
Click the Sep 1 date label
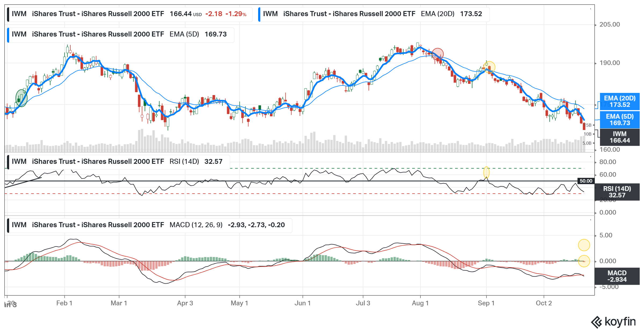point(486,303)
